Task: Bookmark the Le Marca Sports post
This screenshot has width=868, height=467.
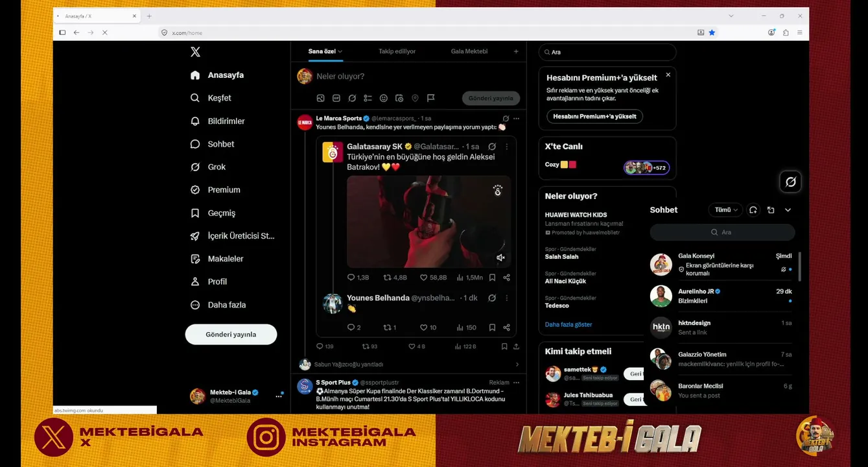Action: point(504,346)
